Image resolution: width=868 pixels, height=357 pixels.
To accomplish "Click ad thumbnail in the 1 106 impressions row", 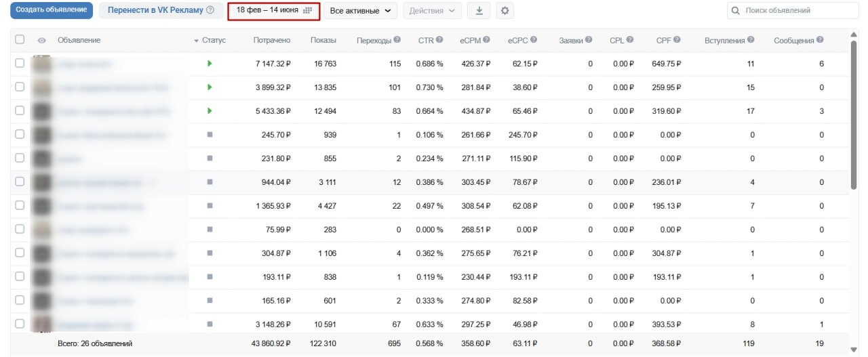I will click(43, 253).
